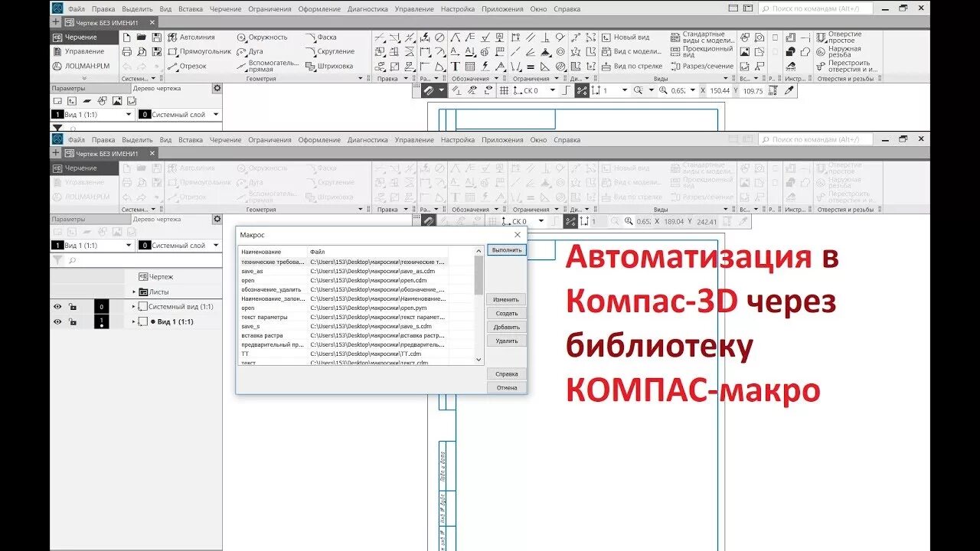Viewport: 980px width, 551px height.
Task: Click Вид по стрелке in top window
Action: coord(632,66)
